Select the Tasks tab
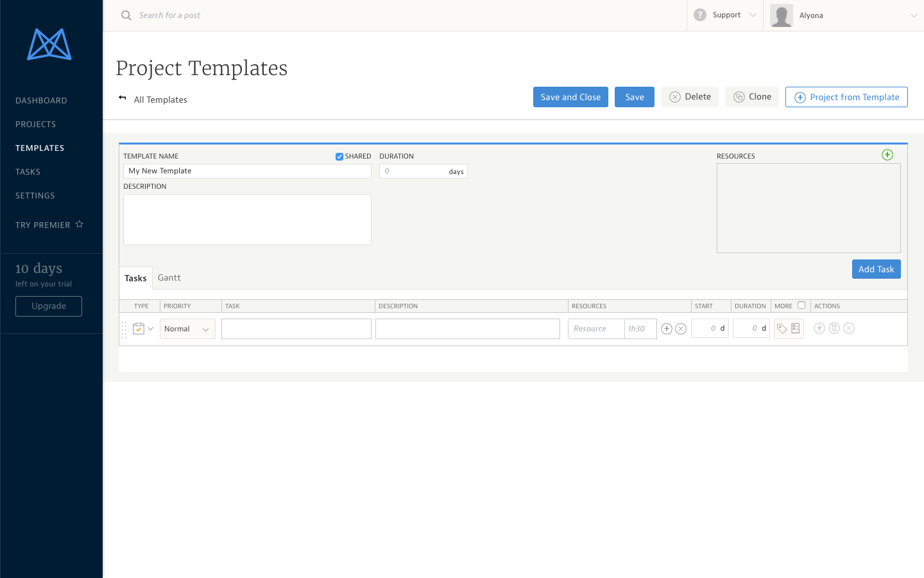 tap(135, 278)
